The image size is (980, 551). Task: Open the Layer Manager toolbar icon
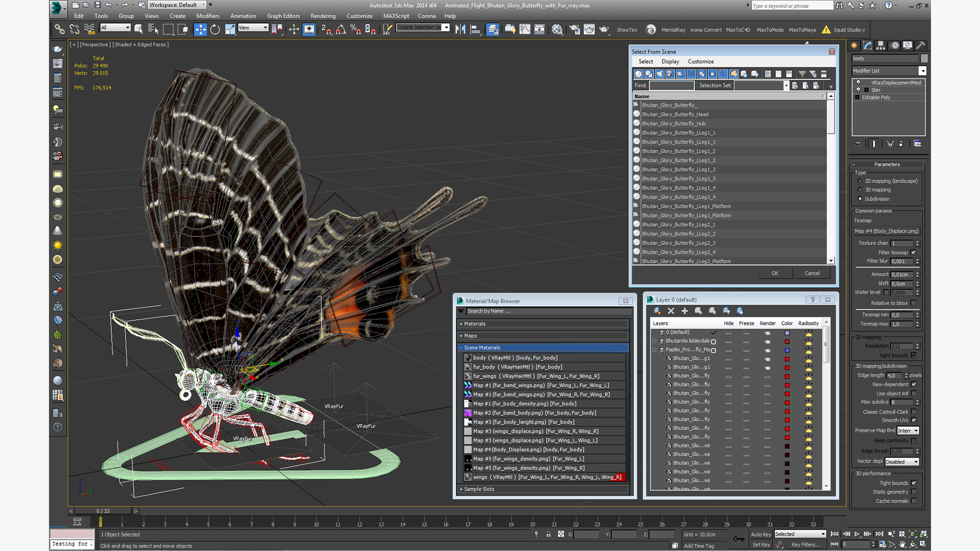493,29
